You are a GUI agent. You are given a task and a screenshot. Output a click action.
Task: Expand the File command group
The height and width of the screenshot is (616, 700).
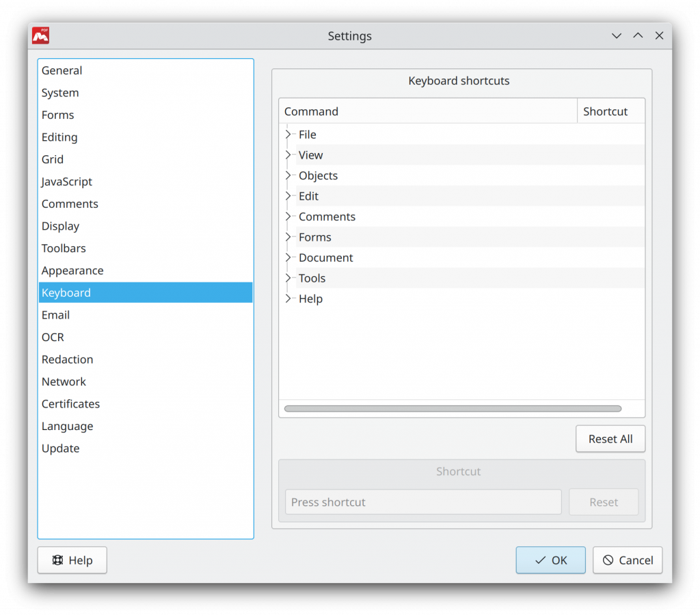pos(288,134)
